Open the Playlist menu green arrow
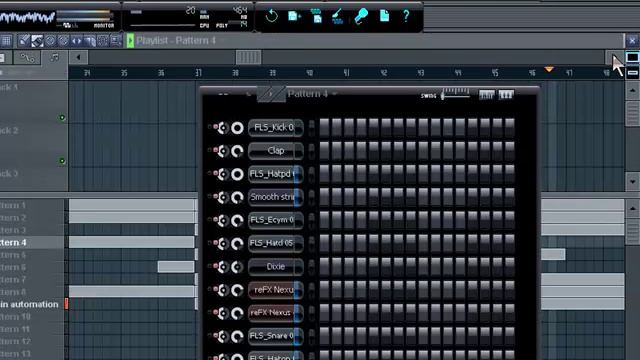Viewport: 640px width, 360px height. (x=130, y=40)
